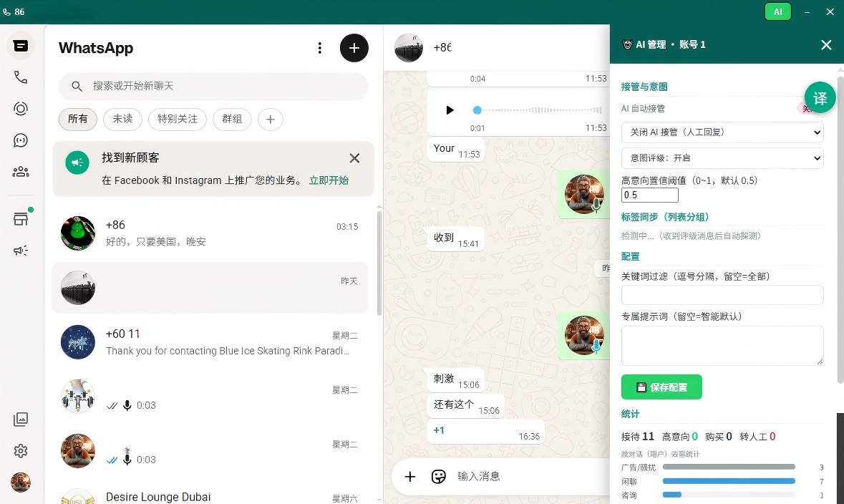Click the search magnifier icon
Screen dimensions: 844x504
point(77,86)
